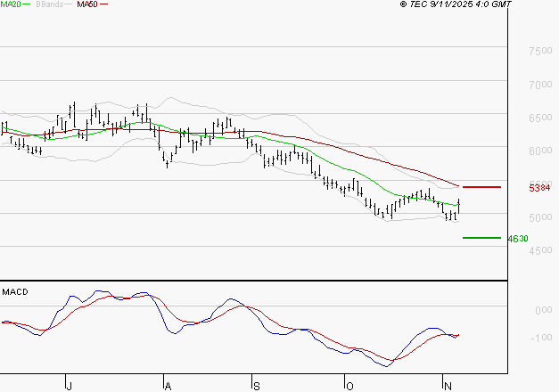Click the J month marker

pos(70,387)
